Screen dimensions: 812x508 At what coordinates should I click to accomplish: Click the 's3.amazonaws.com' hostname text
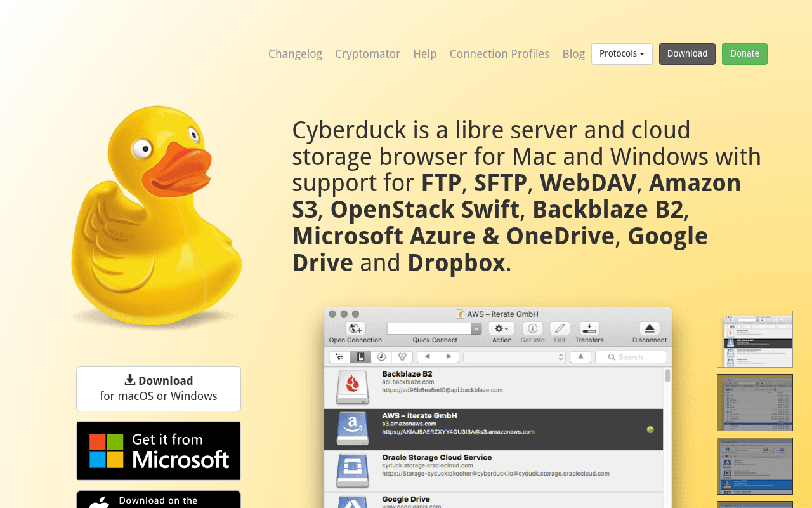[409, 424]
